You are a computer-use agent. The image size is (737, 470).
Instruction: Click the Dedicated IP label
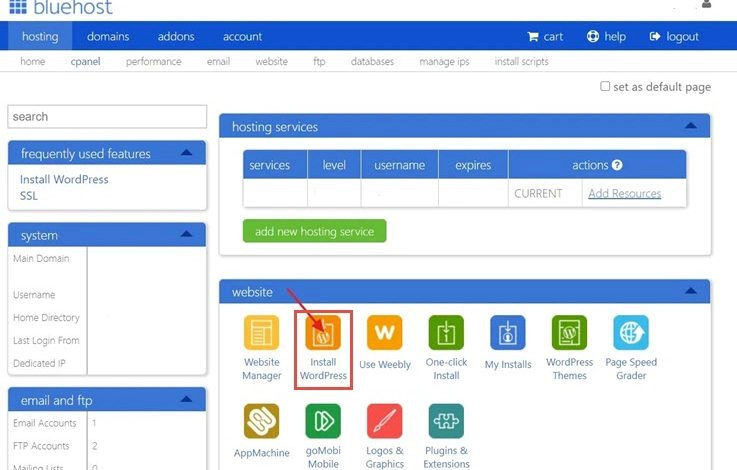39,363
